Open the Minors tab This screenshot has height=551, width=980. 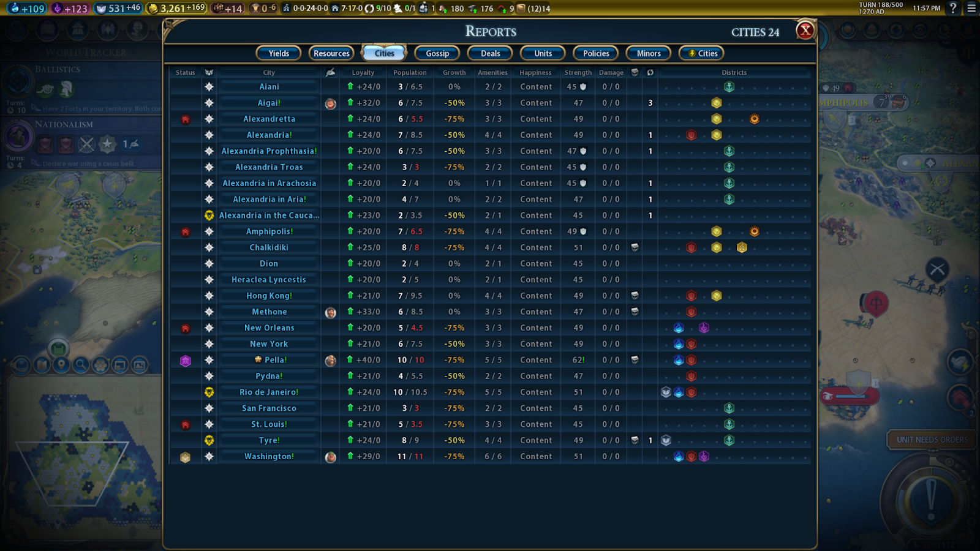coord(649,53)
